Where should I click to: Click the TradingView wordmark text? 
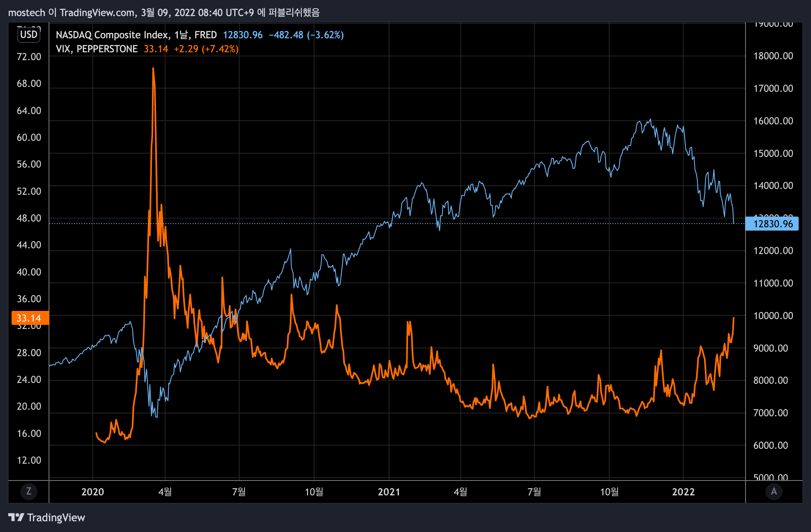click(x=56, y=518)
